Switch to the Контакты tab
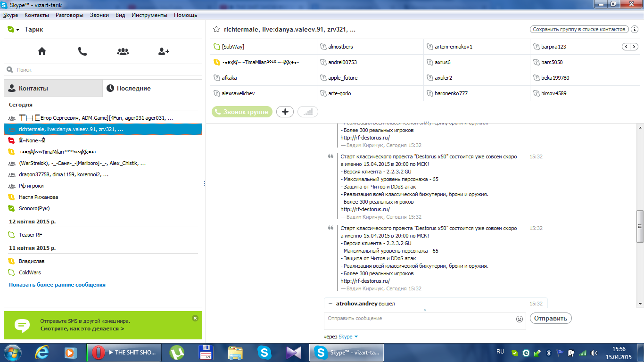Screen dimensions: 644x362 [53, 88]
